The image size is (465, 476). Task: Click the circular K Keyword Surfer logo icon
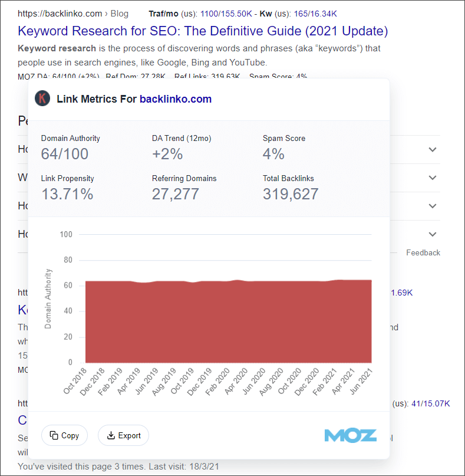[x=42, y=98]
